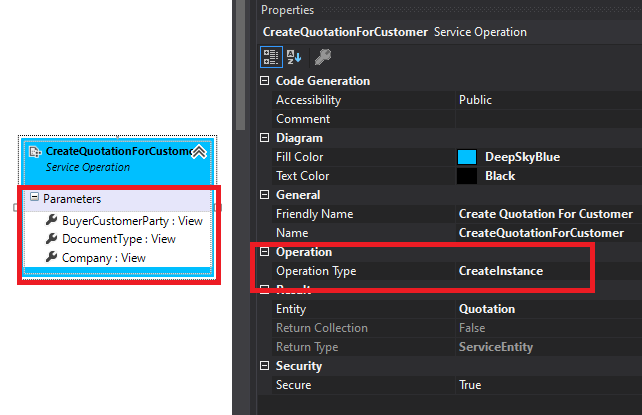Collapse the Diagram category
This screenshot has height=415, width=642.
pyautogui.click(x=264, y=138)
